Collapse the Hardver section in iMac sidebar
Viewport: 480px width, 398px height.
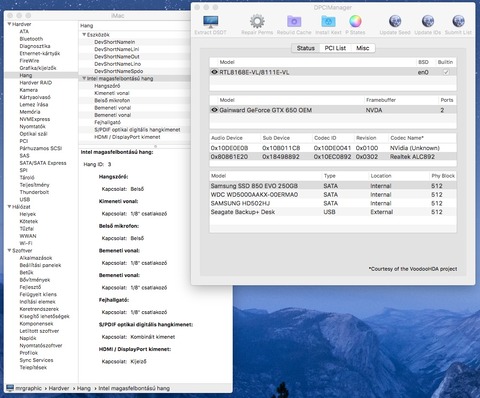9,24
